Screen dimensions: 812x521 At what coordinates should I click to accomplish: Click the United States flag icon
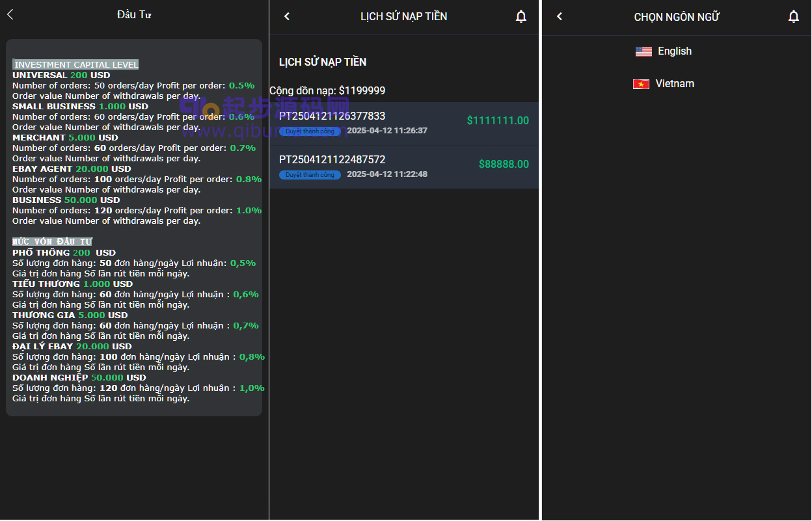coord(643,51)
